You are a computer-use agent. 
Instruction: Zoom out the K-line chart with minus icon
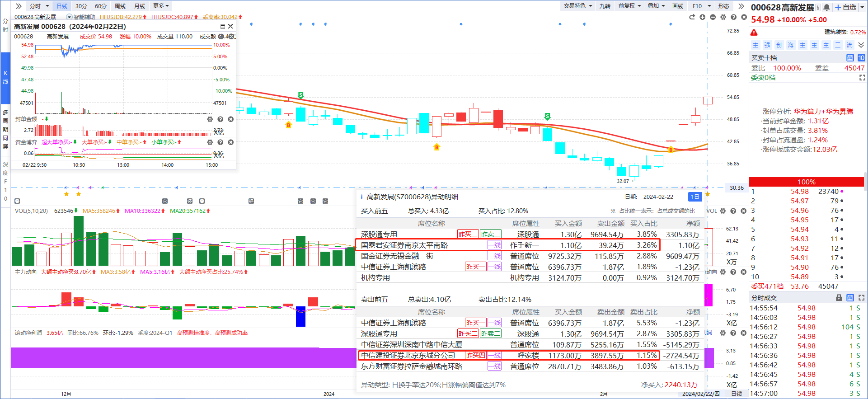(x=713, y=17)
